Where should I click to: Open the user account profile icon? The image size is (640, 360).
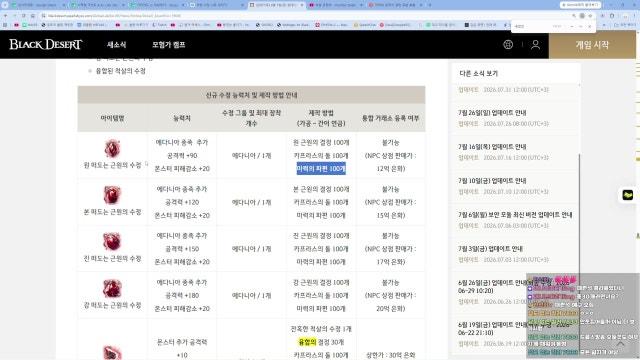[536, 44]
